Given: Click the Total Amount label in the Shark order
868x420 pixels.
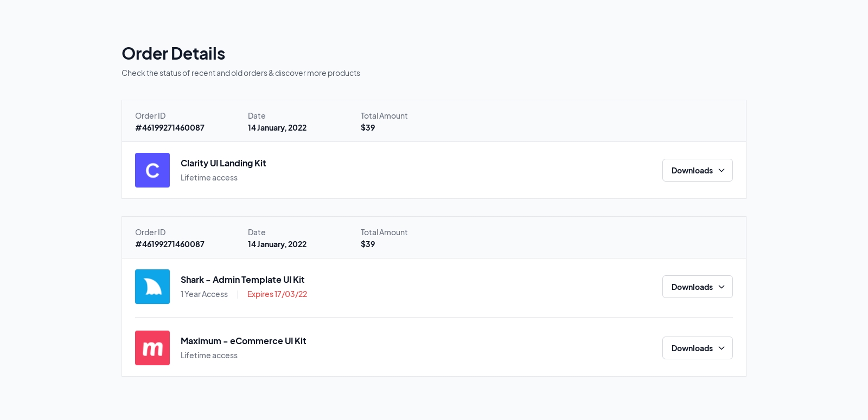Looking at the screenshot, I should click(x=384, y=232).
